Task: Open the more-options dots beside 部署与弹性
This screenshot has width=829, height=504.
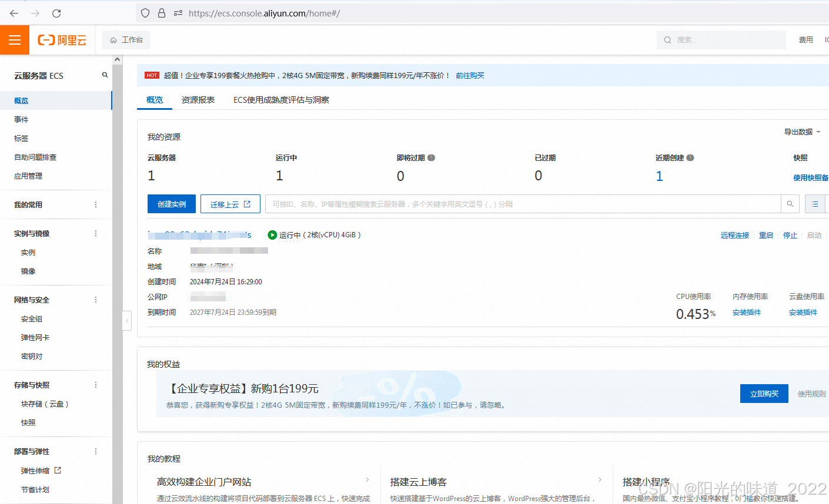Action: 96,451
